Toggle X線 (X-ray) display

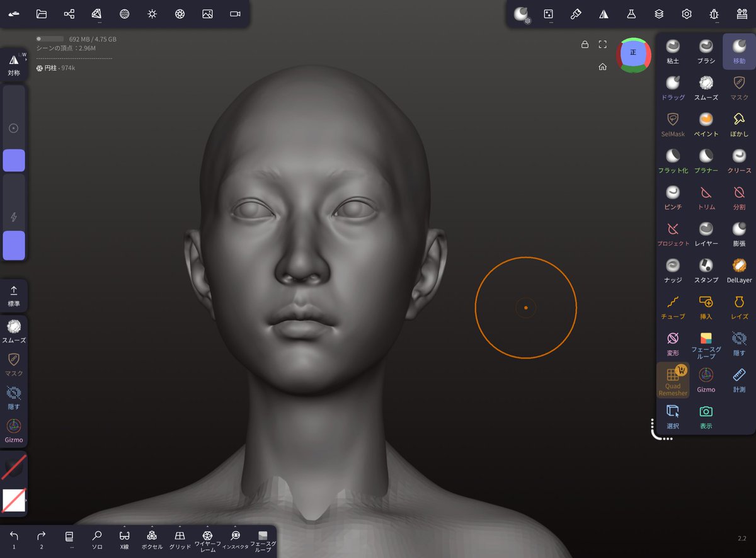[124, 540]
